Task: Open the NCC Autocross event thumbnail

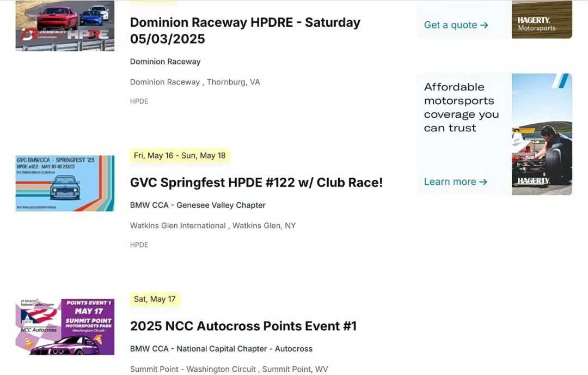Action: pos(65,327)
